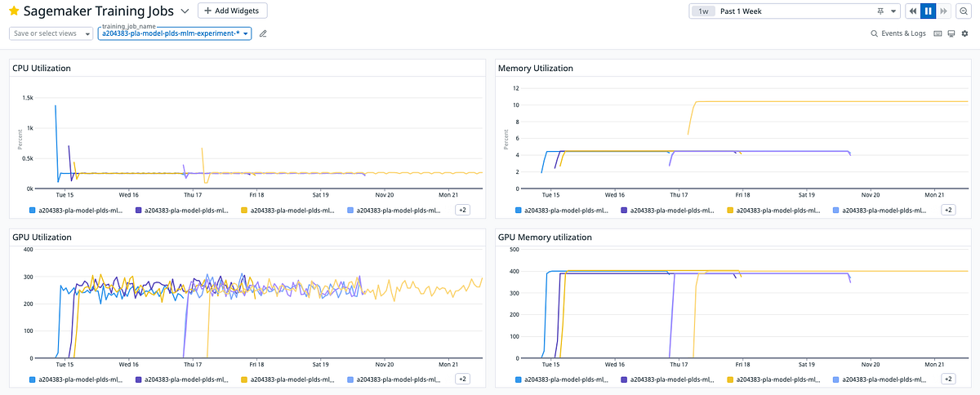Toggle the yellow series legend in Memory Utilization

point(773,210)
